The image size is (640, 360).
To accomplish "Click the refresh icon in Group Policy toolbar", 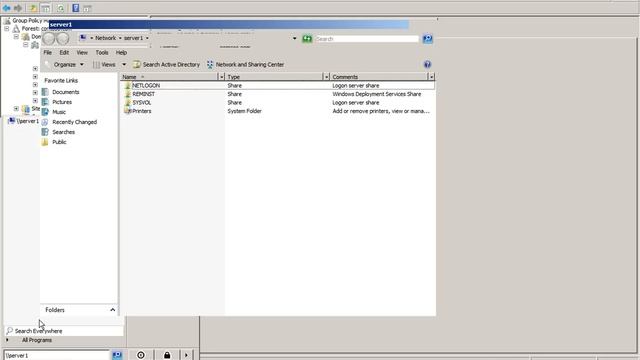I will pos(60,8).
